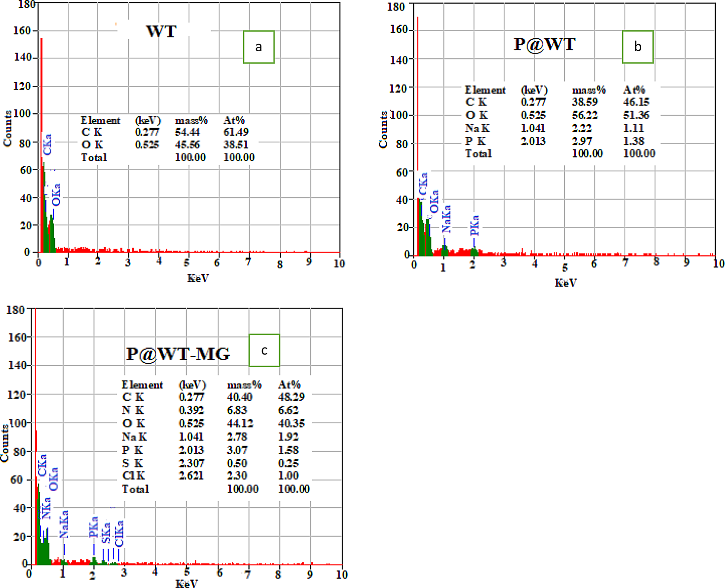Click At% value 51.36 in P@WT table
Screen dimensions: 725x588
(x=636, y=115)
